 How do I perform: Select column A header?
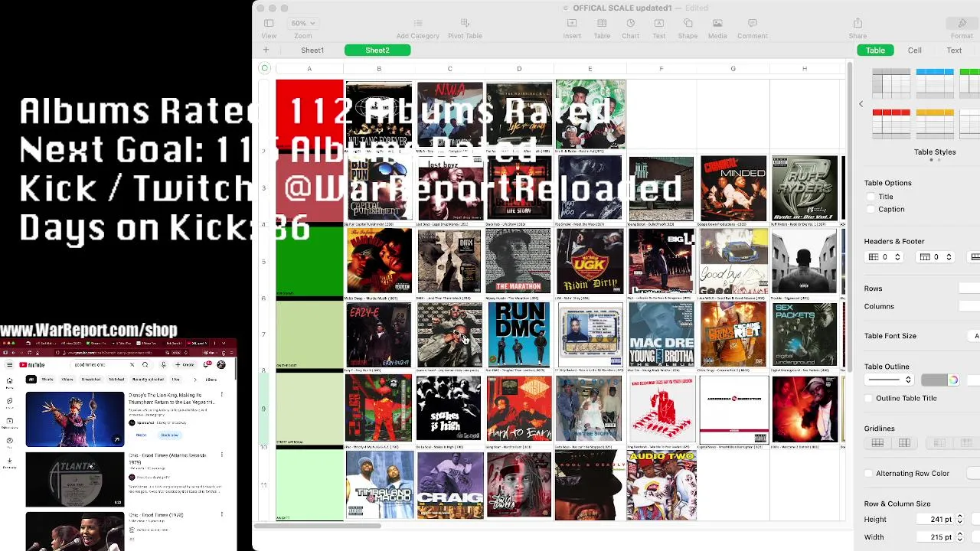[x=309, y=69]
